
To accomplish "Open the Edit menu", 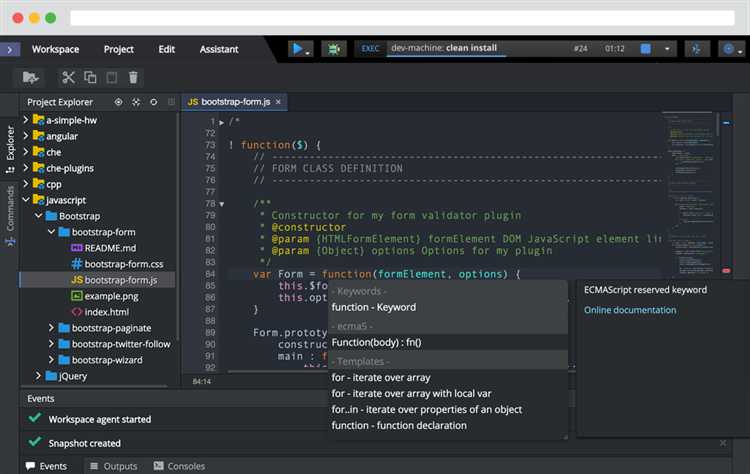I will pyautogui.click(x=166, y=49).
